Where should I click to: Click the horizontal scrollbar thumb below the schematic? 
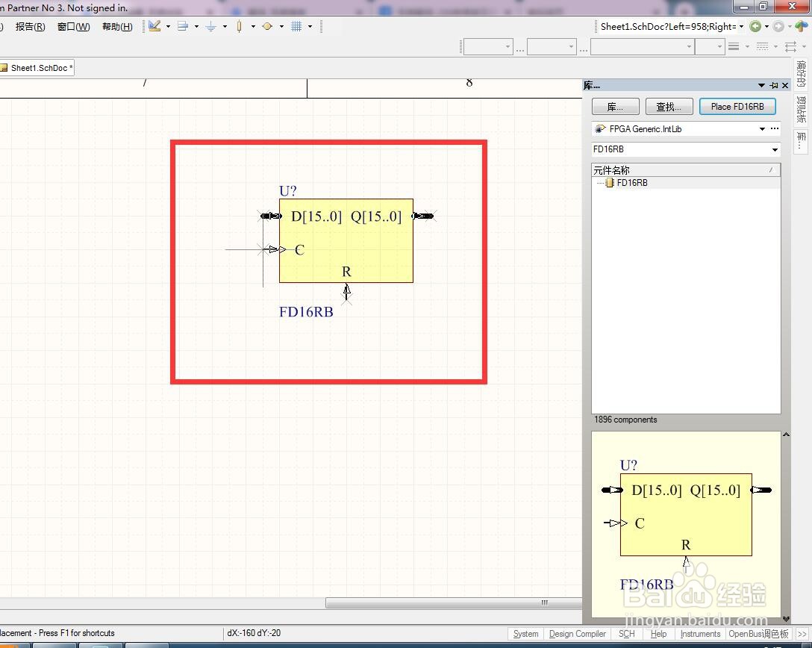click(x=454, y=602)
